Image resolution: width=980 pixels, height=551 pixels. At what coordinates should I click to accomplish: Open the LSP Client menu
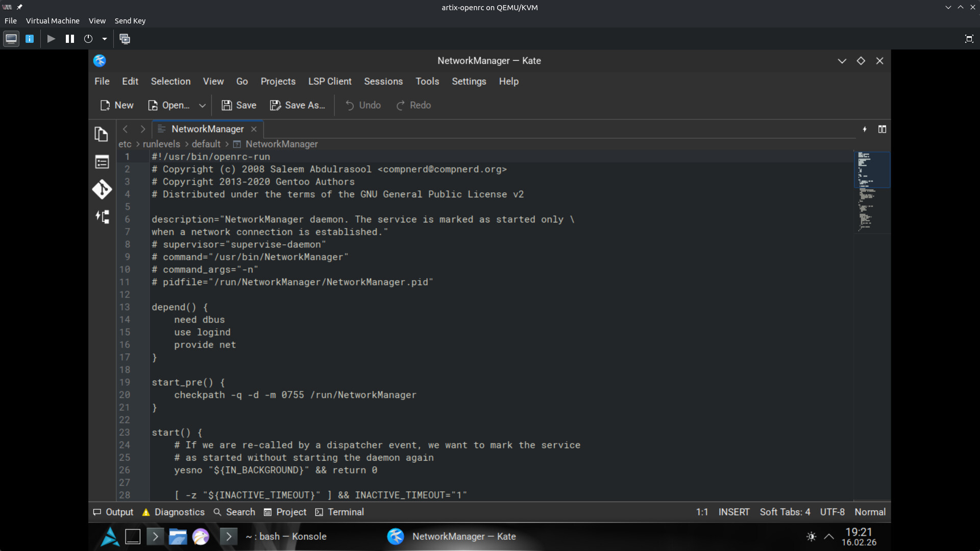(329, 81)
